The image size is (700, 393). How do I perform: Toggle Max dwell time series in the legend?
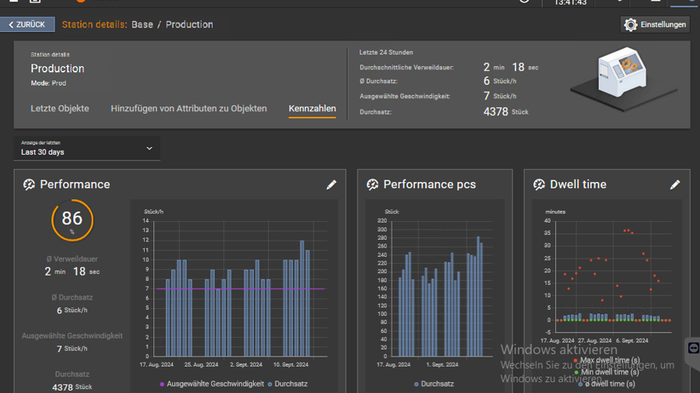tap(606, 360)
